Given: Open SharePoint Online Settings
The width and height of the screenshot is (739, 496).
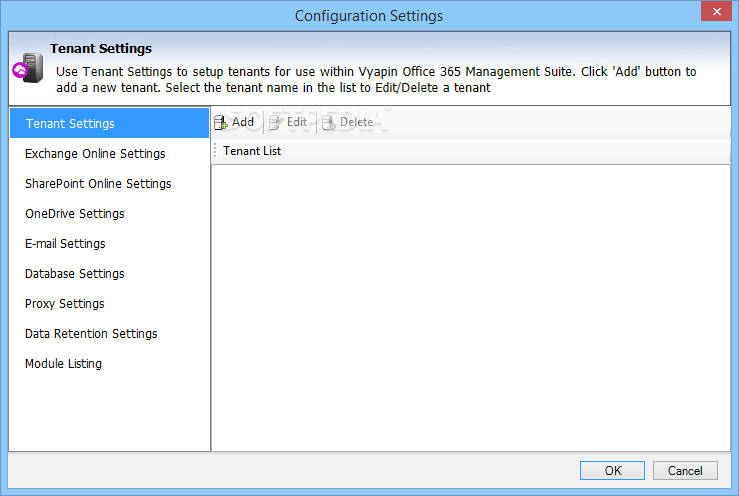Looking at the screenshot, I should [x=109, y=183].
